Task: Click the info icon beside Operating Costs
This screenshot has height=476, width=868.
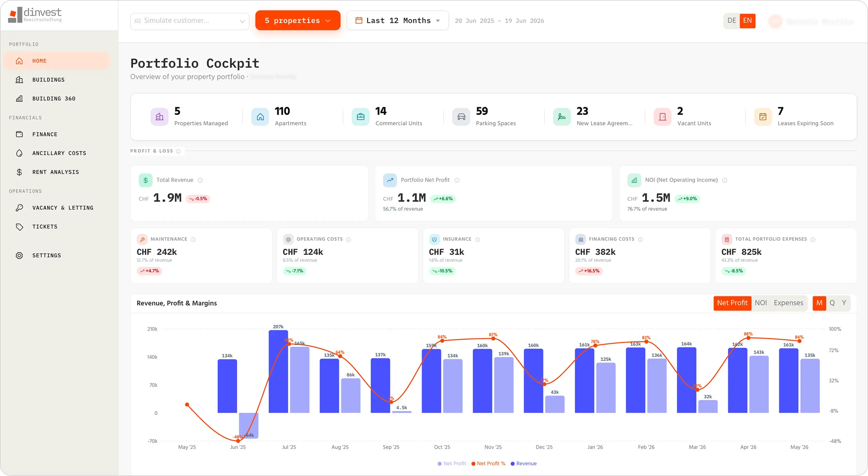Action: [348, 239]
